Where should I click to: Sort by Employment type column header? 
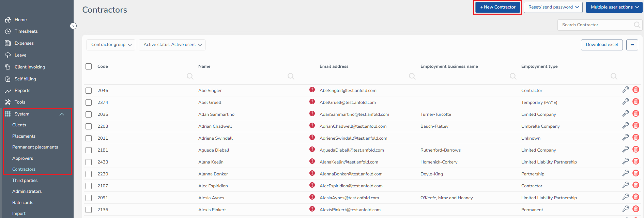[539, 66]
